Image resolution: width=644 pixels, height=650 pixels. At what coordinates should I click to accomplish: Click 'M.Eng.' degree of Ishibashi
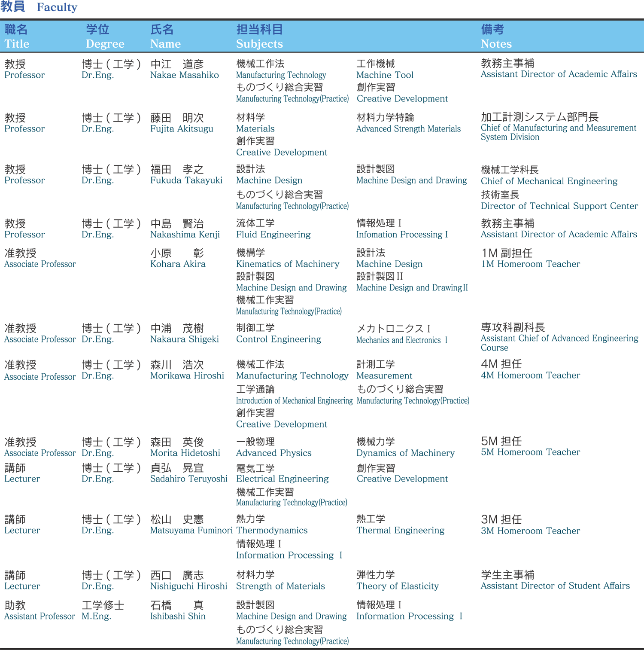96,616
